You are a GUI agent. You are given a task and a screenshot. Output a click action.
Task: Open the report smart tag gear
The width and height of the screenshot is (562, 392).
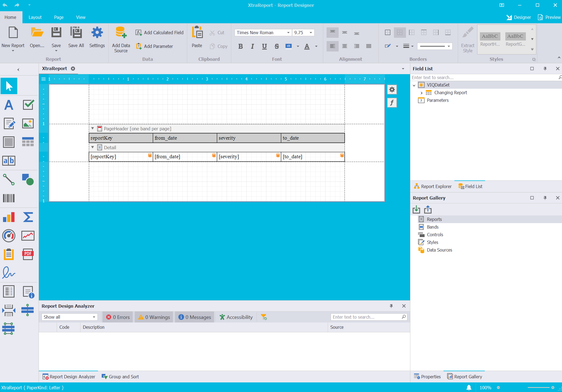point(392,90)
